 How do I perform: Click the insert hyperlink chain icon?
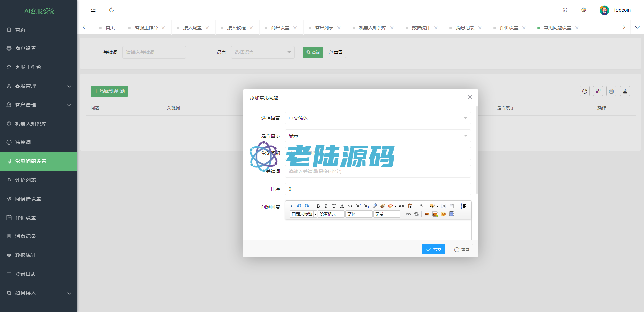click(408, 214)
